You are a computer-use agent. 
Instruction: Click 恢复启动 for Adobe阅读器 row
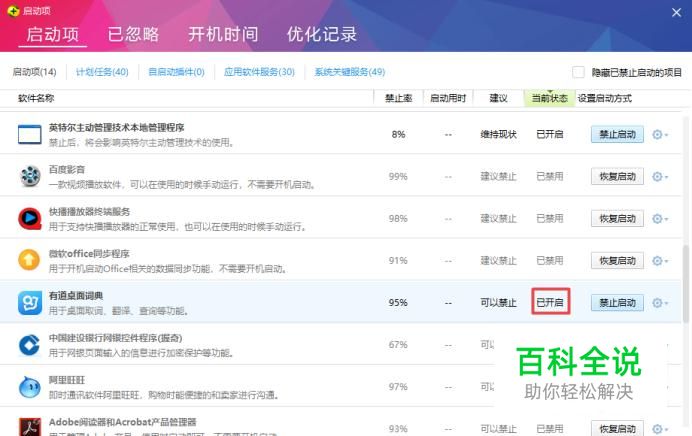click(x=617, y=428)
